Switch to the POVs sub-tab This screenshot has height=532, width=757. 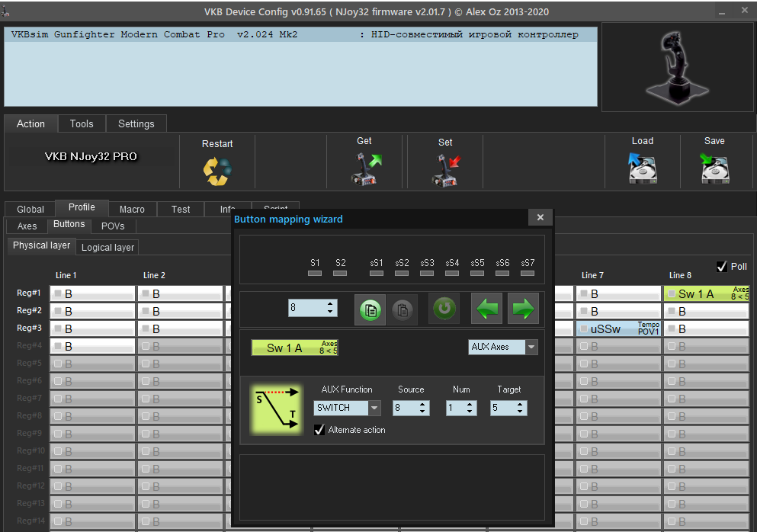click(x=113, y=226)
